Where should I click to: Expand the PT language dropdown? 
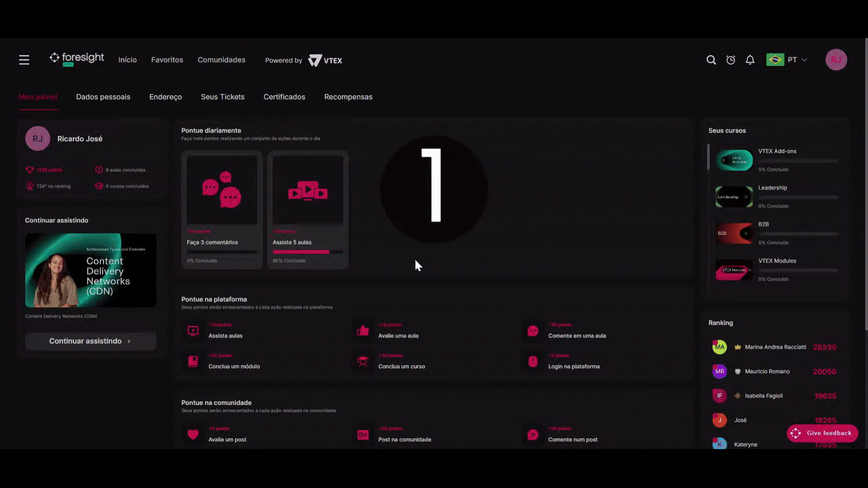coord(795,60)
